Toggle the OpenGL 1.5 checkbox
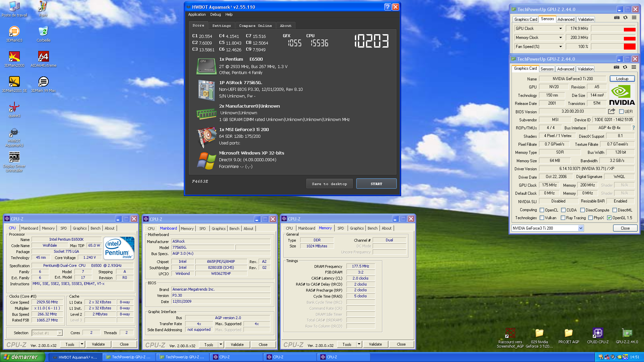The image size is (644, 362). coord(609,218)
